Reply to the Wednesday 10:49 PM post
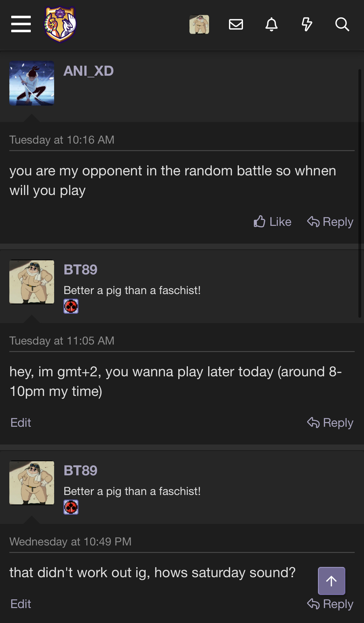364x623 pixels. (330, 604)
